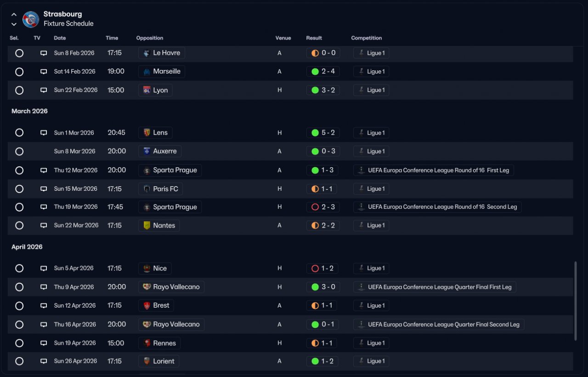
Task: Click the TV icon for Nice fixture
Action: (x=44, y=268)
